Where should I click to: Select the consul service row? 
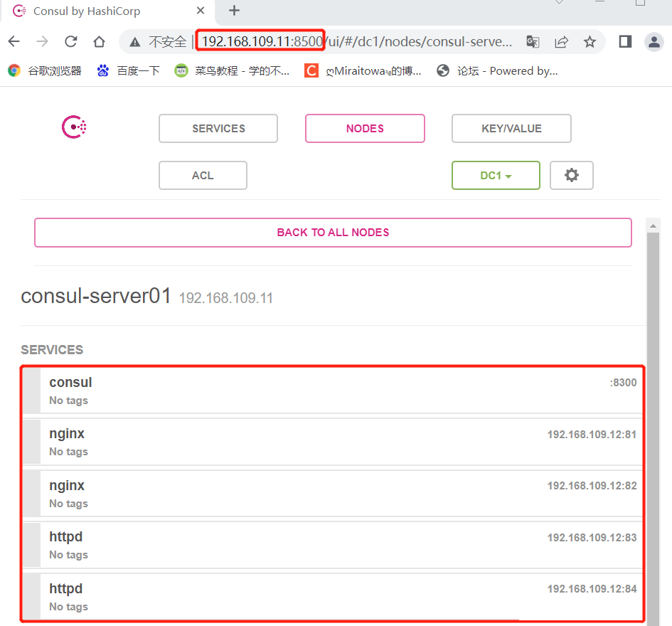333,391
